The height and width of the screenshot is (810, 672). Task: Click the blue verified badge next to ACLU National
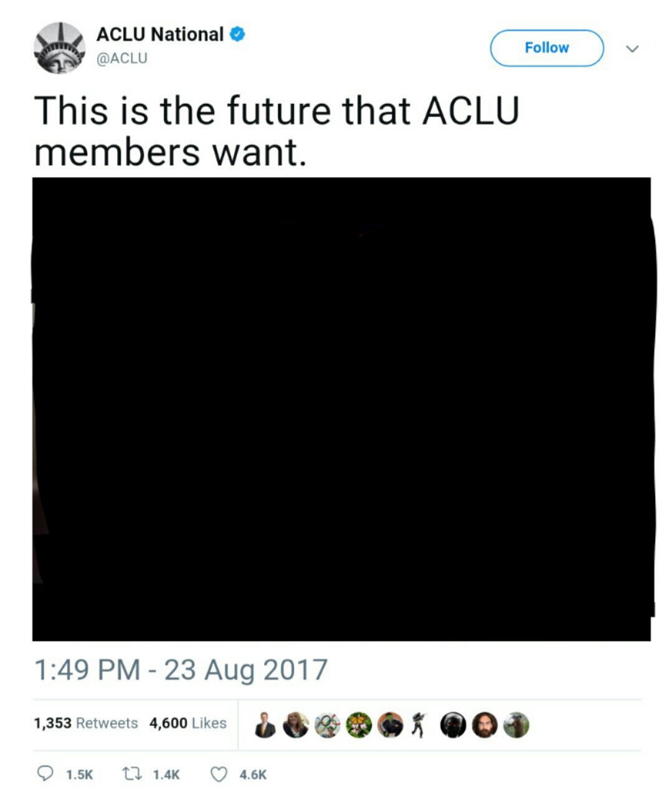click(237, 34)
